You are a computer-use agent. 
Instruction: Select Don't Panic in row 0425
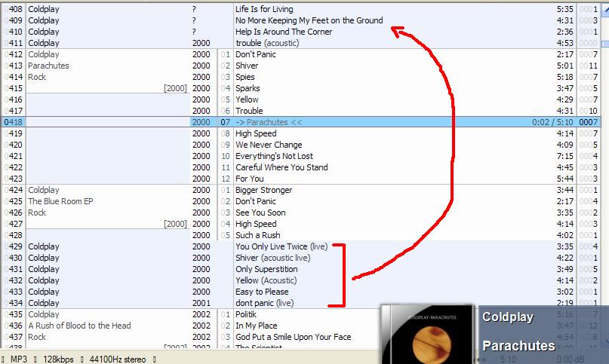coord(256,201)
